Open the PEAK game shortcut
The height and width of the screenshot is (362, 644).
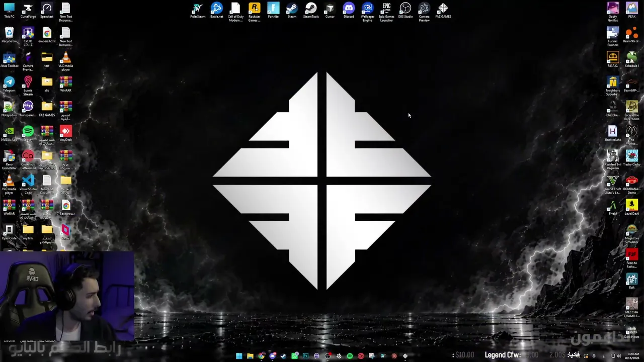631,11
